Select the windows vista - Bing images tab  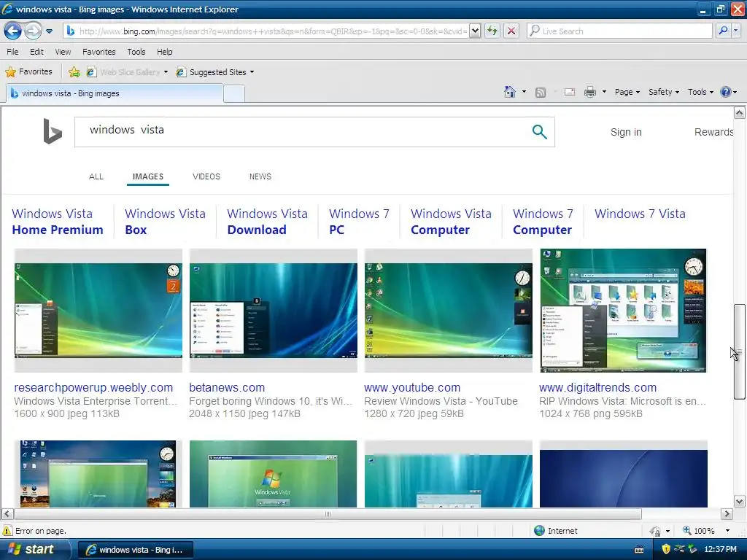(x=115, y=93)
